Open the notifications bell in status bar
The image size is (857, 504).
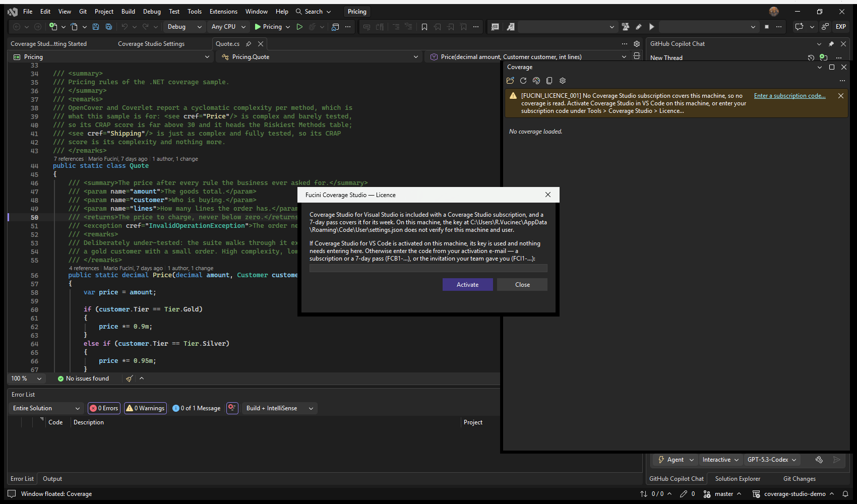(845, 494)
